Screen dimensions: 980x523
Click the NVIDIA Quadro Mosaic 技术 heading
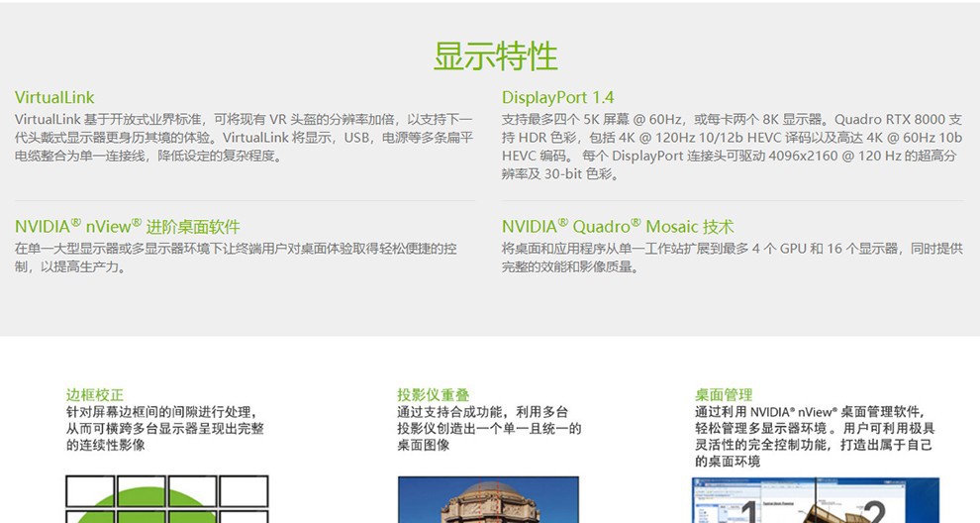pyautogui.click(x=618, y=226)
